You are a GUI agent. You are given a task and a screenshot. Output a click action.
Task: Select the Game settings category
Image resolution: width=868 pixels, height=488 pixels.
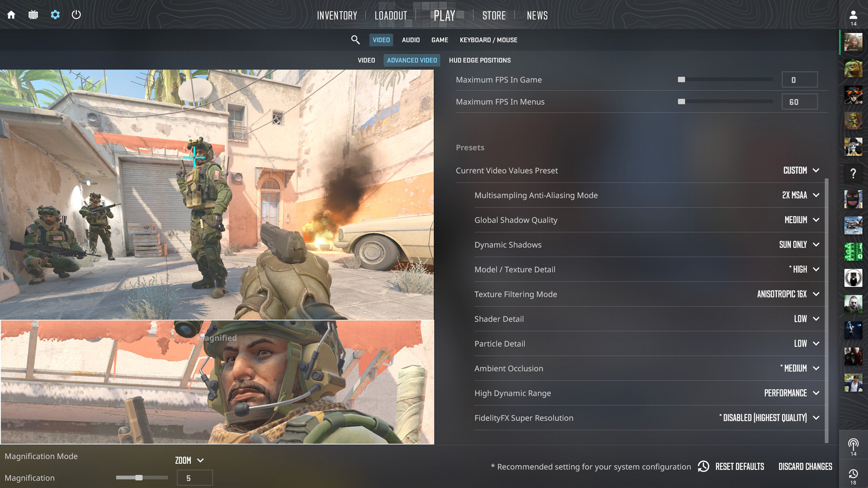click(x=439, y=40)
